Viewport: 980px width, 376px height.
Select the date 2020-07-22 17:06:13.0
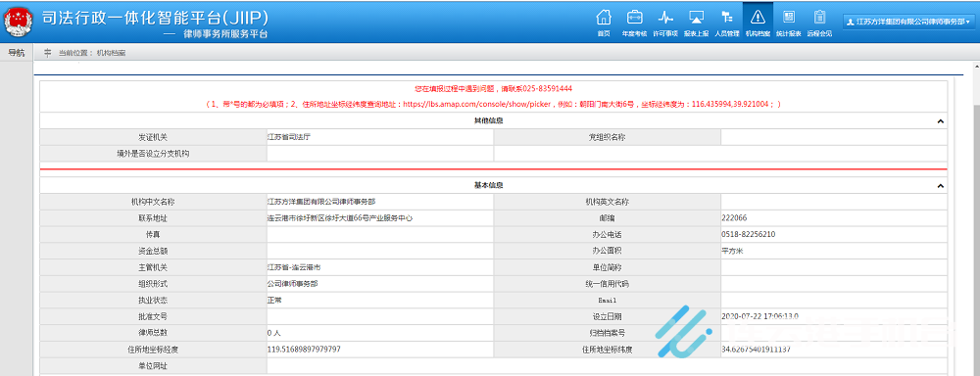[760, 315]
